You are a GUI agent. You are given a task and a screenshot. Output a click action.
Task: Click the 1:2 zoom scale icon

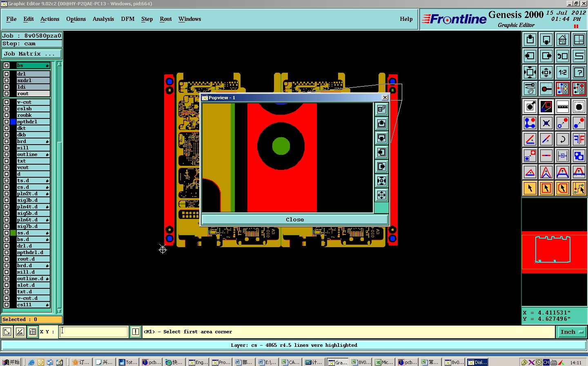tap(563, 72)
